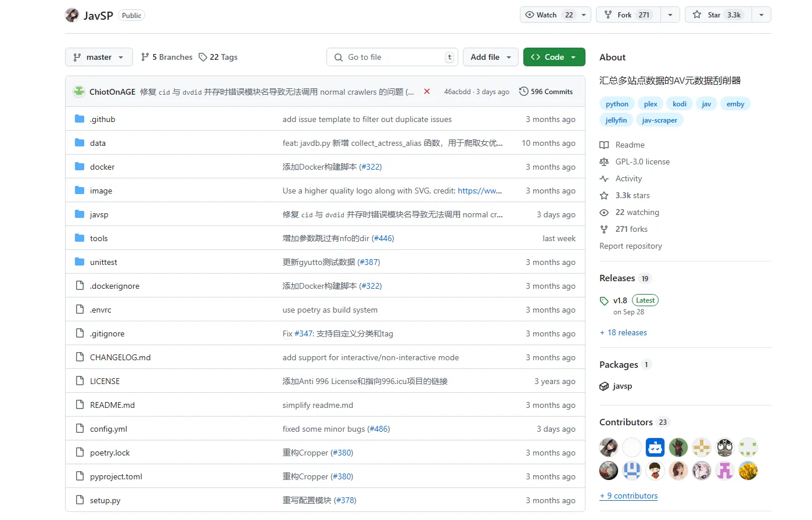Screen dimensions: 812x520
Task: Select the python topic tag
Action: 617,104
